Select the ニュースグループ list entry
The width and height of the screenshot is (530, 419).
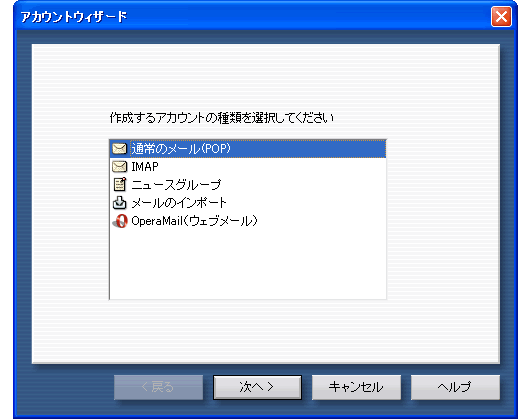(248, 184)
